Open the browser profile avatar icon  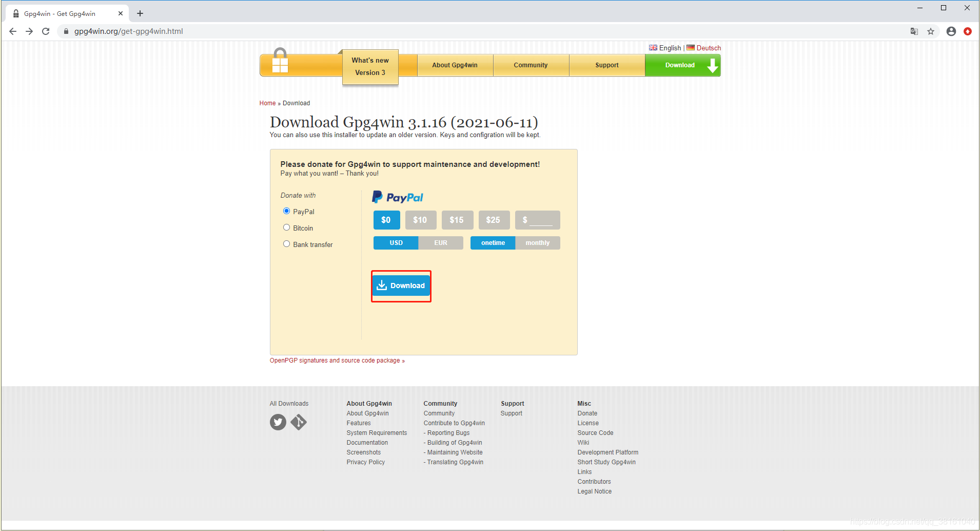(951, 31)
